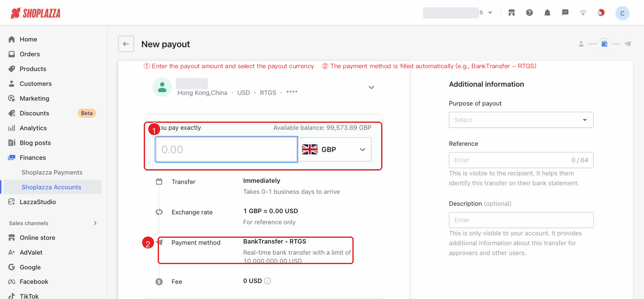
Task: Click the Online store icon
Action: [x=11, y=238]
